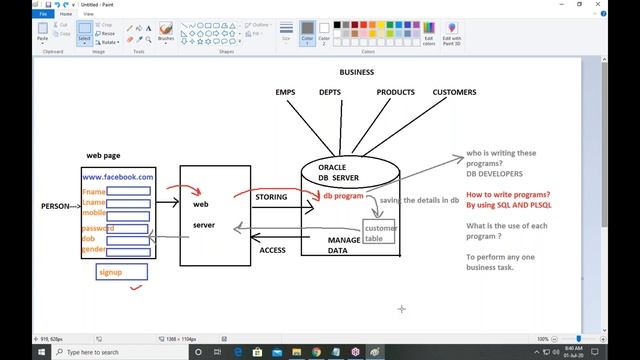Viewport: 640px width, 360px height.
Task: Click the Type here to search box
Action: click(120, 352)
